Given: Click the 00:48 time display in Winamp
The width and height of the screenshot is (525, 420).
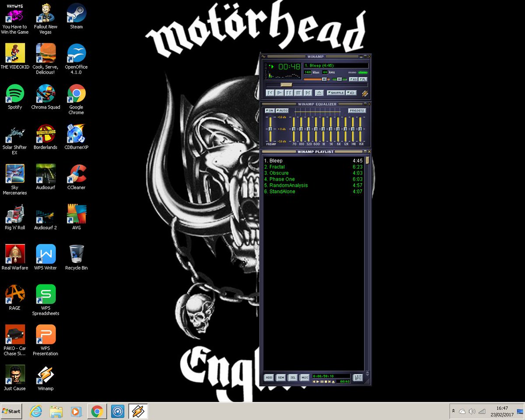Looking at the screenshot, I should [289, 67].
